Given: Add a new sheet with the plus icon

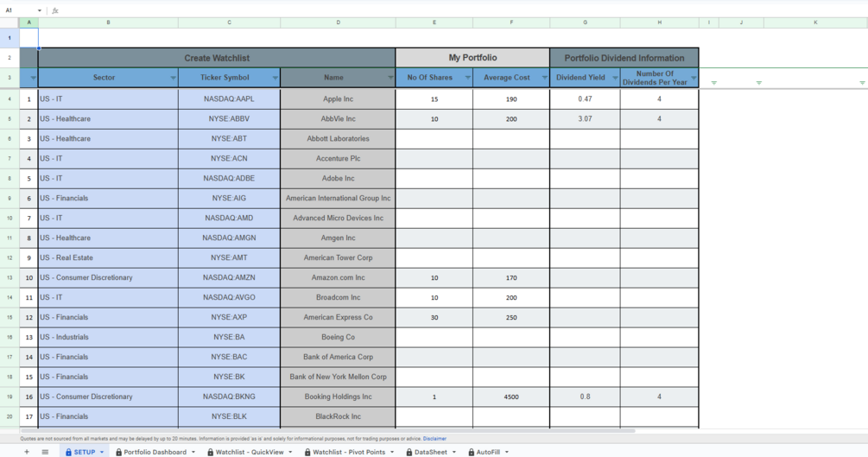Looking at the screenshot, I should pos(26,452).
